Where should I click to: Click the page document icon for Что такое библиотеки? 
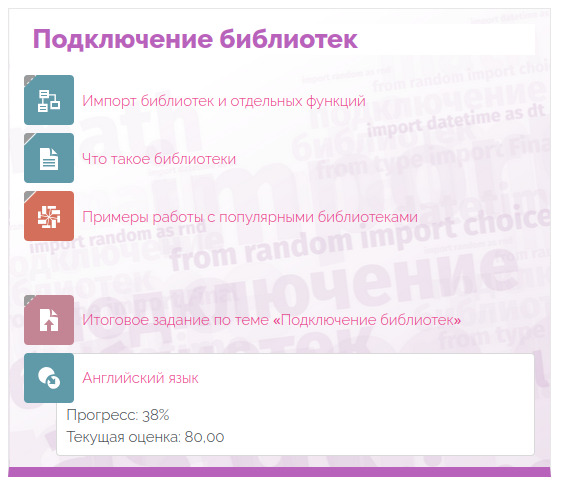tap(49, 158)
